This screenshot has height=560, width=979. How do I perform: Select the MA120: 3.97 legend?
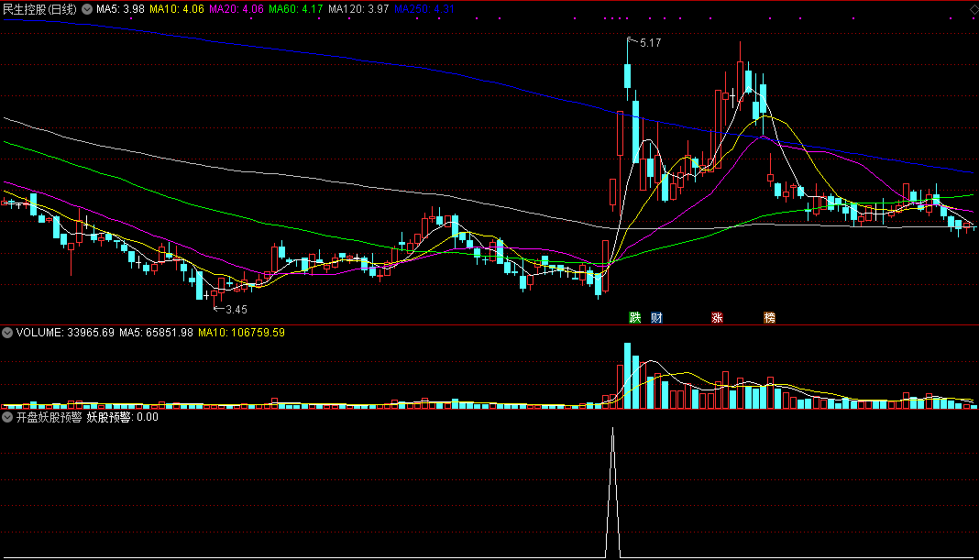pyautogui.click(x=358, y=9)
